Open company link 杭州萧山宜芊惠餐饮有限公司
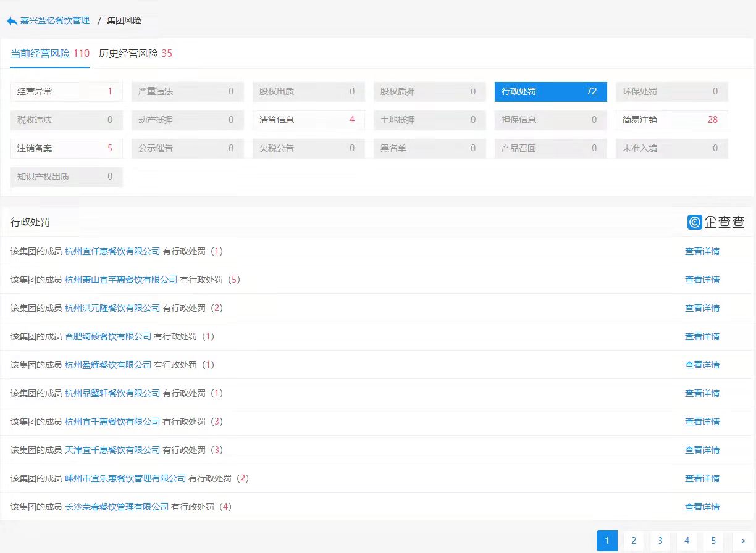 (x=121, y=280)
